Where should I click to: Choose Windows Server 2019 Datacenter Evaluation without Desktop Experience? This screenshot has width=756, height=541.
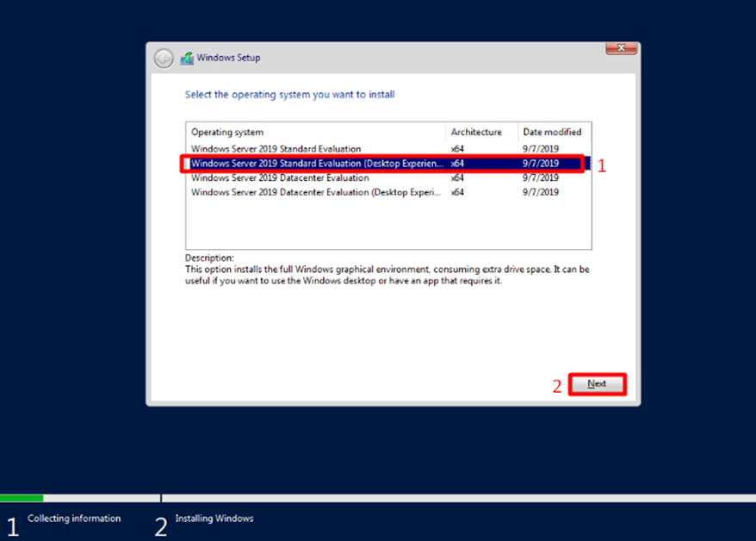[x=279, y=177]
